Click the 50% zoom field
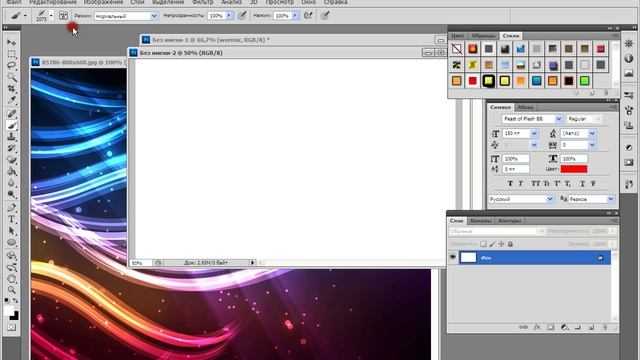 pyautogui.click(x=140, y=263)
